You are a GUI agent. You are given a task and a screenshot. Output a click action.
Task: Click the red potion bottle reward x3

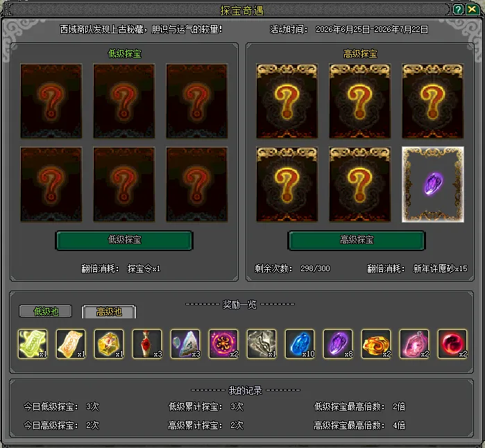(147, 344)
